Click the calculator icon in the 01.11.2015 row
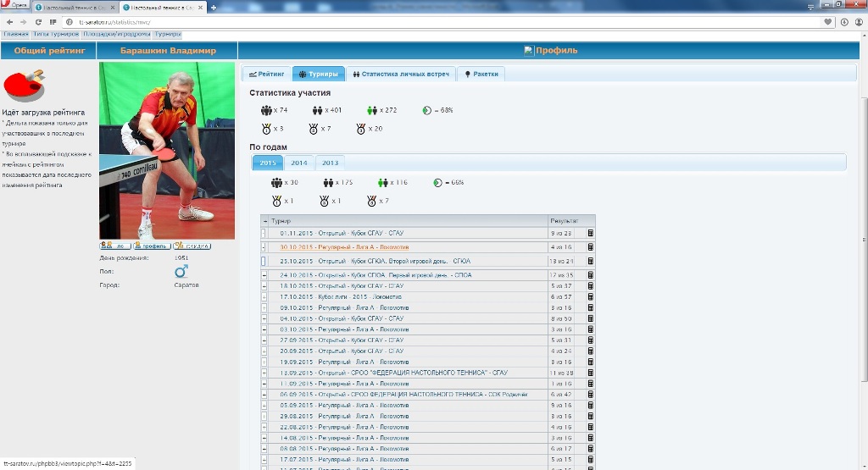This screenshot has width=868, height=470. click(590, 234)
